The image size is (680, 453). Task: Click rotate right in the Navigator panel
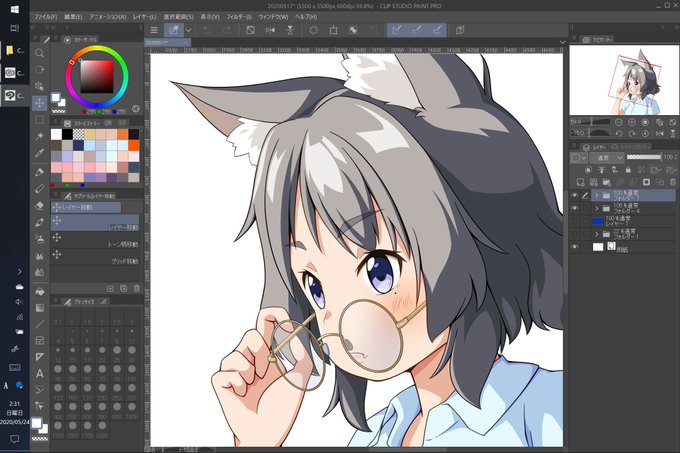632,134
